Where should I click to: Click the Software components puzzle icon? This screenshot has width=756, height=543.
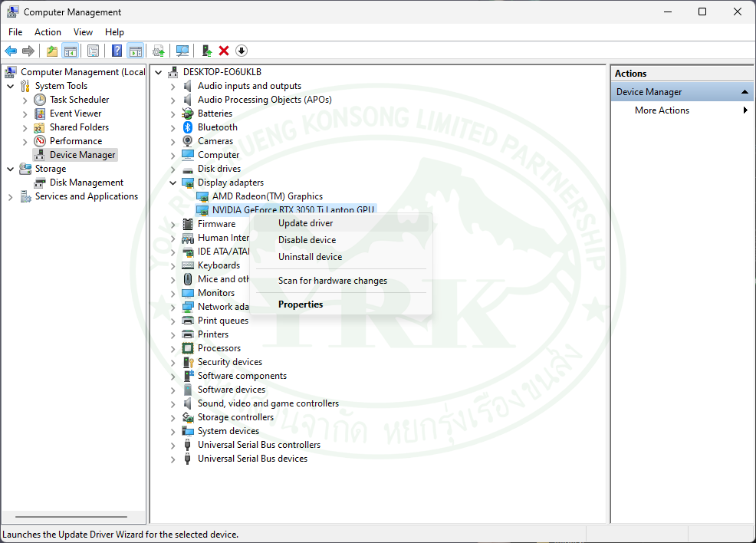coord(188,376)
